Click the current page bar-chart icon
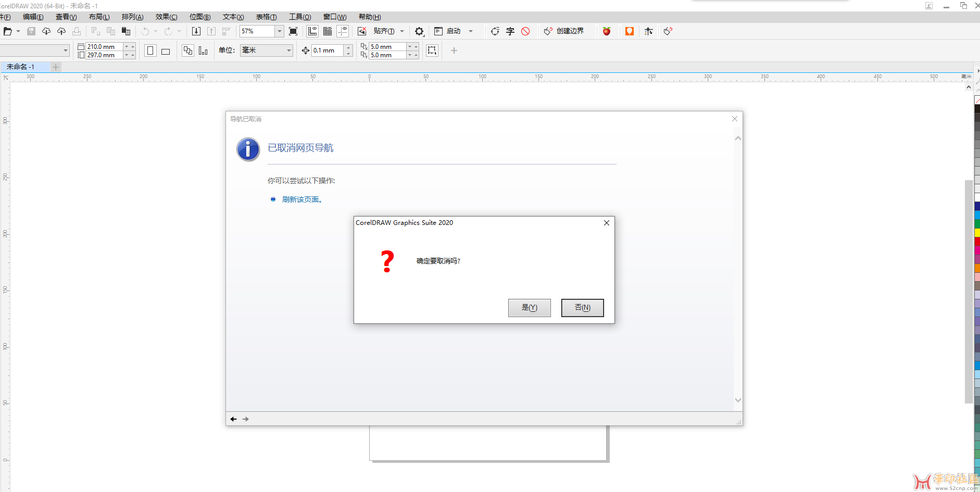The width and height of the screenshot is (980, 492). click(203, 51)
